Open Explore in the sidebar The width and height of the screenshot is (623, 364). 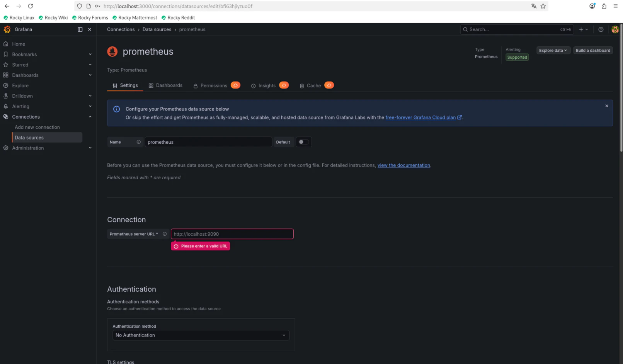click(x=20, y=86)
